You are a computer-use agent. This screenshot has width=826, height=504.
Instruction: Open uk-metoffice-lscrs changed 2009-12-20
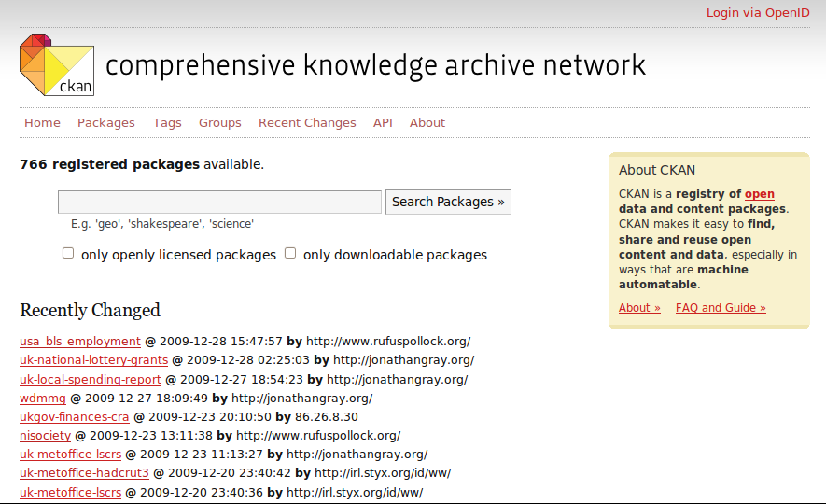coord(71,493)
